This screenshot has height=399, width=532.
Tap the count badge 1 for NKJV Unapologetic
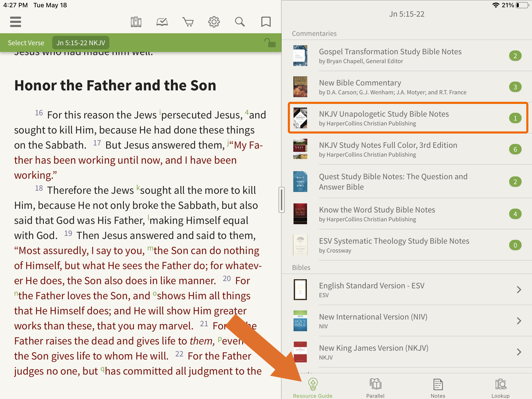pyautogui.click(x=515, y=118)
